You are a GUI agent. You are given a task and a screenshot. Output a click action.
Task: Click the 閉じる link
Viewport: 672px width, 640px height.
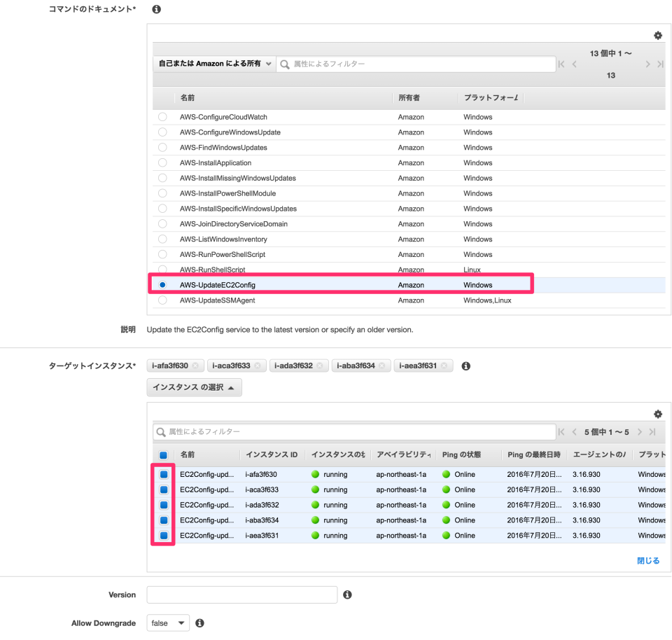[648, 560]
